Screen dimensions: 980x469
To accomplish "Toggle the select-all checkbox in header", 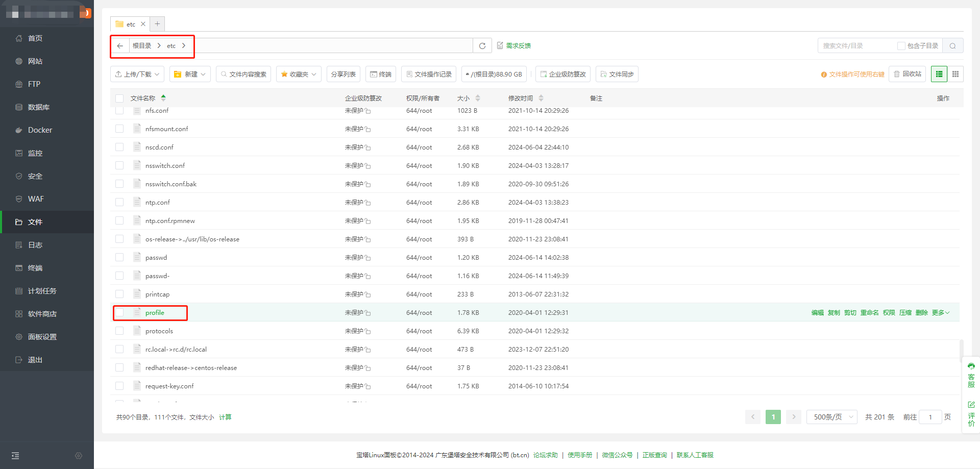I will click(x=119, y=98).
